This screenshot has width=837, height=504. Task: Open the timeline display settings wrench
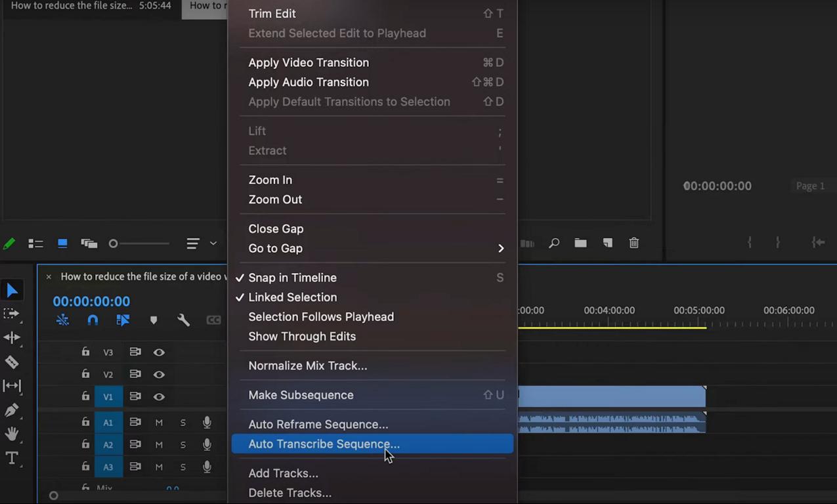184,320
